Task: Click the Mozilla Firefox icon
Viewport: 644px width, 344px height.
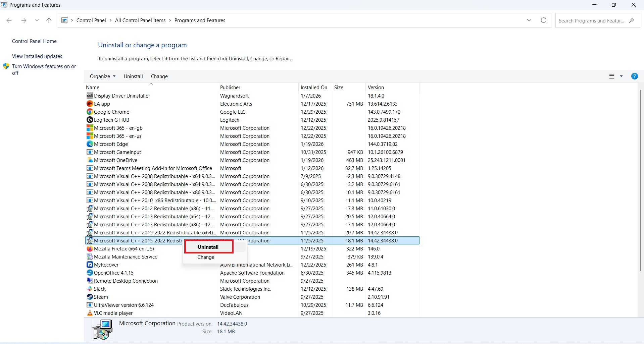Action: click(x=90, y=248)
